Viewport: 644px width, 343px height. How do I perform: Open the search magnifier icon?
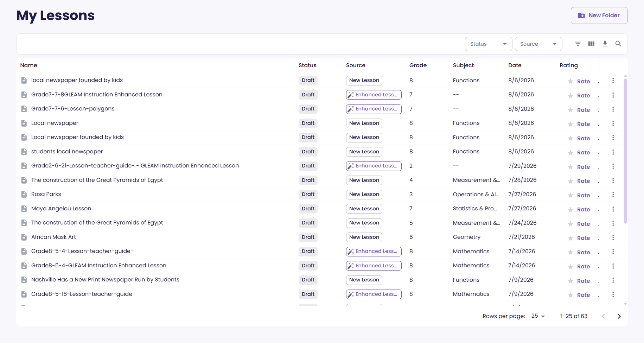pos(618,44)
